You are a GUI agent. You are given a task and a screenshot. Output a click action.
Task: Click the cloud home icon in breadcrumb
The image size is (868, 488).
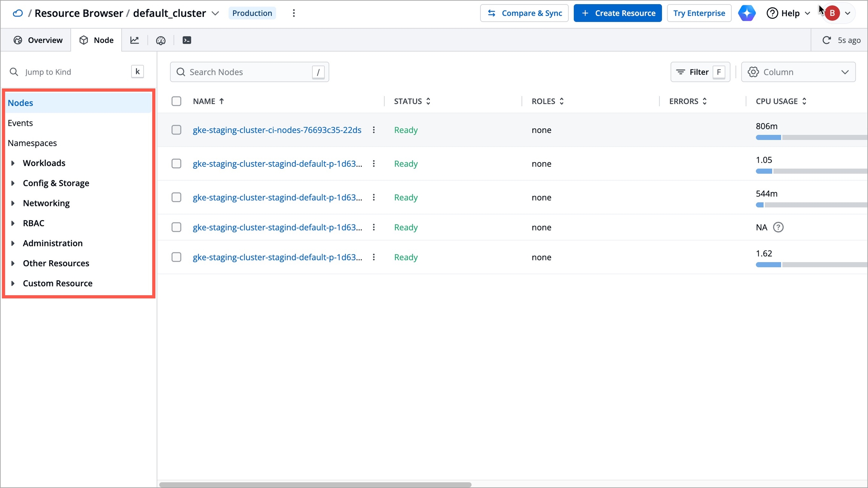pos(18,13)
